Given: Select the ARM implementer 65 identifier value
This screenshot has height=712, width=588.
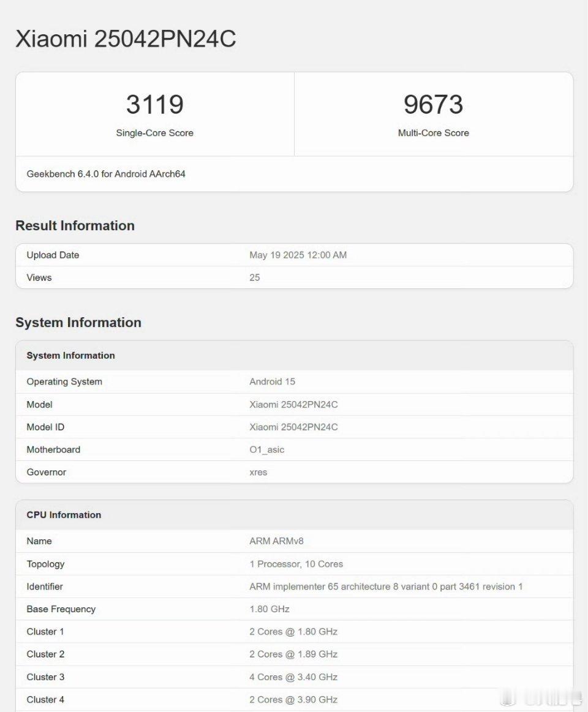Looking at the screenshot, I should pyautogui.click(x=386, y=586).
